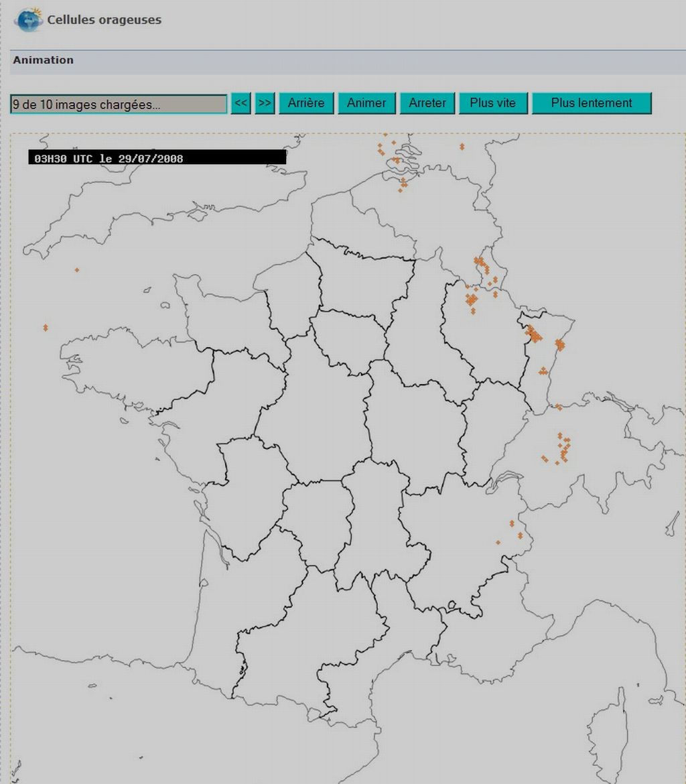Play animation backwards with Arrière

[x=306, y=103]
